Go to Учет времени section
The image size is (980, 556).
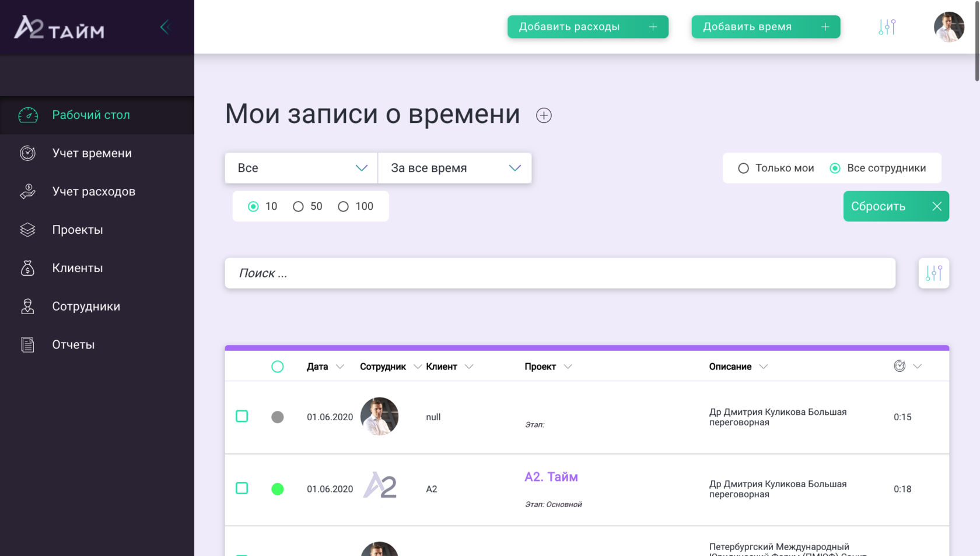pos(97,153)
